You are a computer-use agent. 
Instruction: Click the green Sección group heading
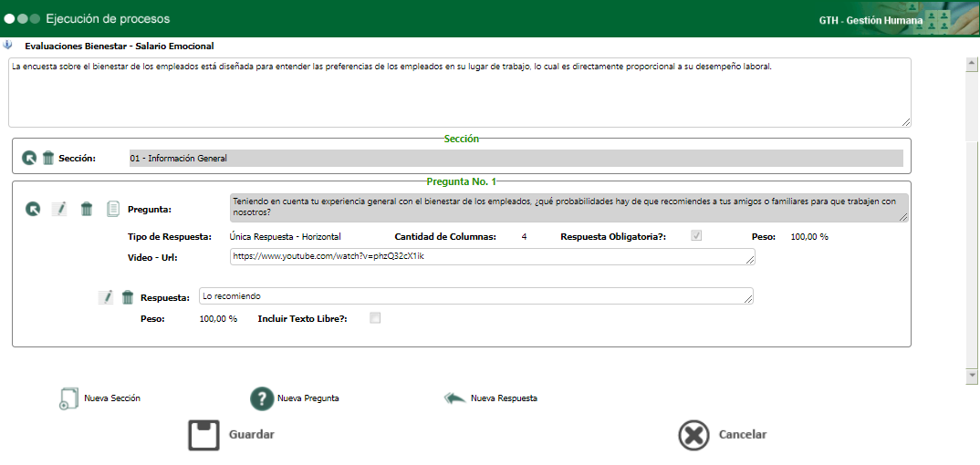click(x=461, y=139)
